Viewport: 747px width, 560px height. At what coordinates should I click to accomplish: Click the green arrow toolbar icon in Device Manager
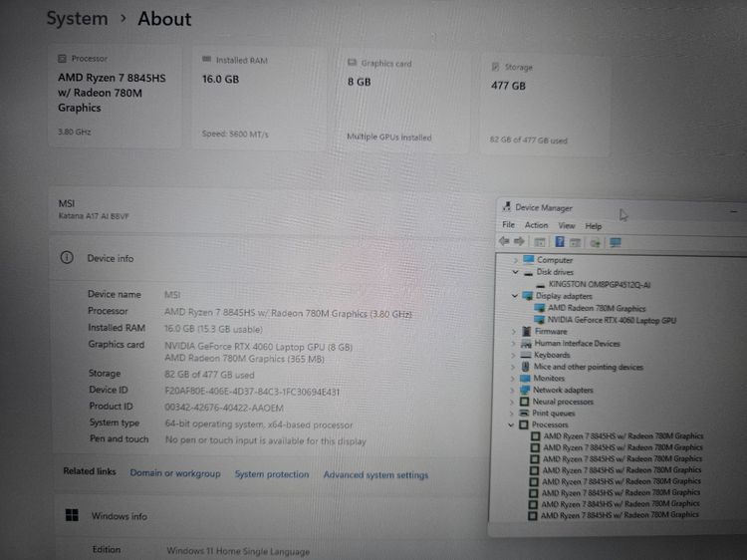coord(595,243)
